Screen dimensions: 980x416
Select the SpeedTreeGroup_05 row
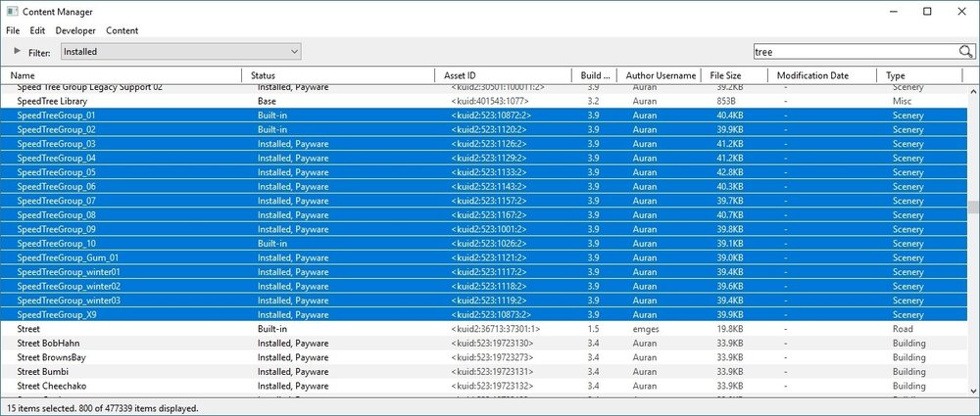[484, 172]
